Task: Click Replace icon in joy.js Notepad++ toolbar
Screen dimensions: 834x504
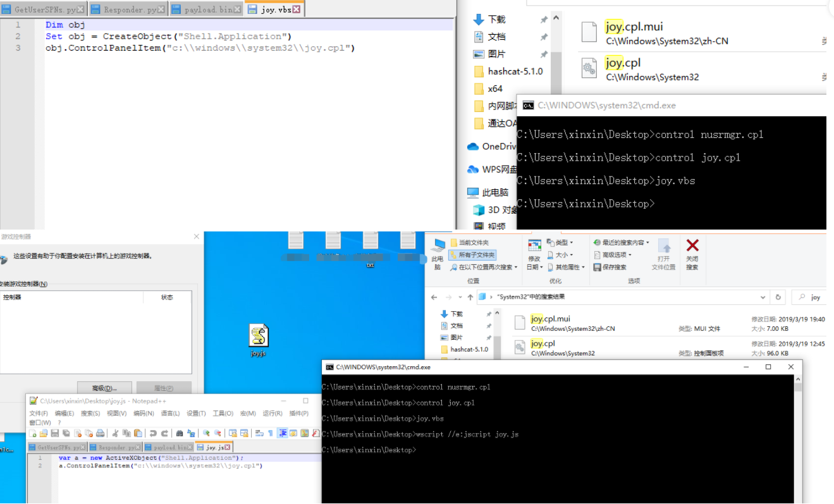Action: tap(191, 433)
